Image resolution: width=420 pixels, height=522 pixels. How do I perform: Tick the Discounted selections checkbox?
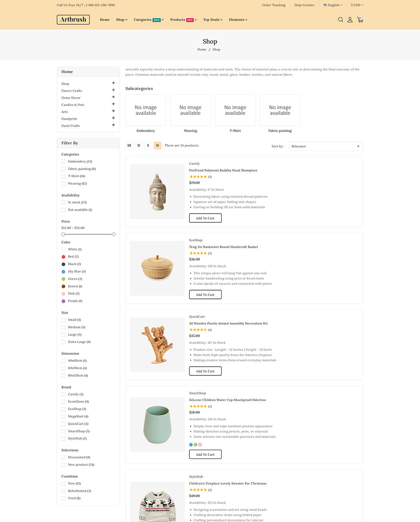(x=64, y=458)
